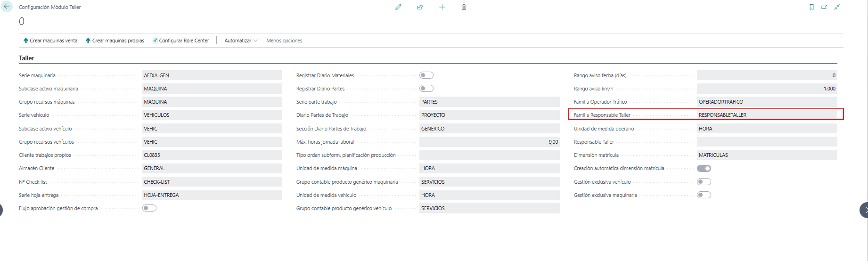This screenshot has width=868, height=261.
Task: Click Crear maquinas propias action
Action: click(115, 41)
